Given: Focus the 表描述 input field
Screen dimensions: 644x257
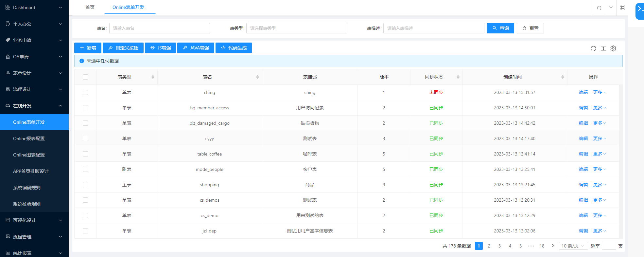Looking at the screenshot, I should pos(434,28).
